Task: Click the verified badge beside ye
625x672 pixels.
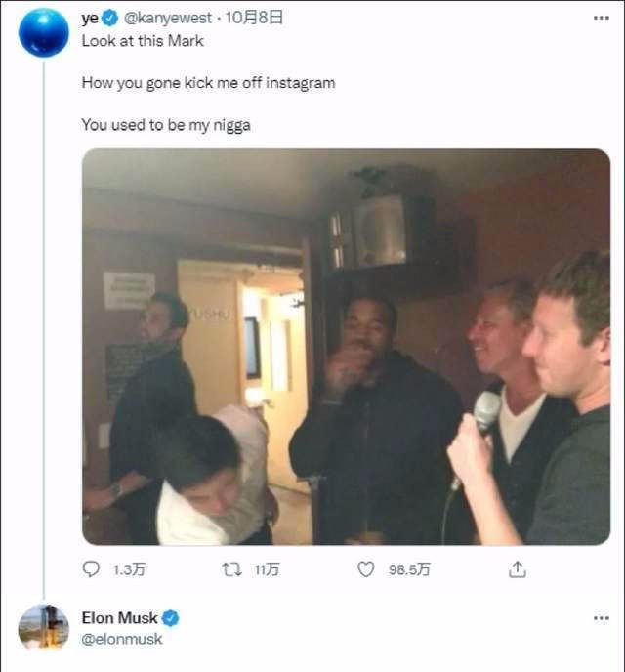Action: 110,19
